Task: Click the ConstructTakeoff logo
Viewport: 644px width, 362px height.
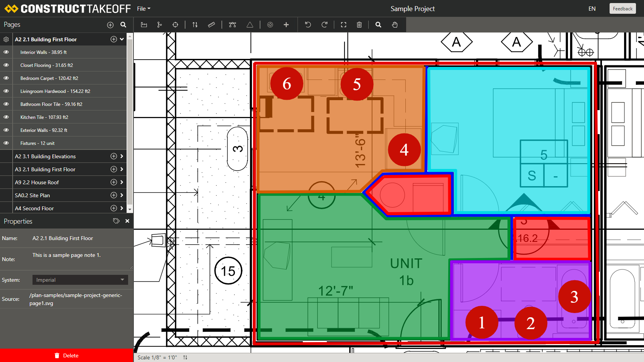Action: [68, 8]
